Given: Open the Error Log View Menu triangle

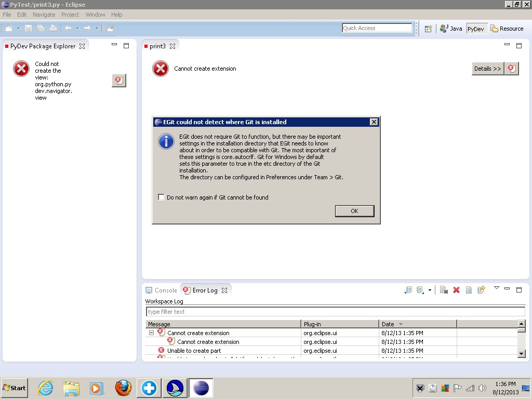Looking at the screenshot, I should (496, 288).
